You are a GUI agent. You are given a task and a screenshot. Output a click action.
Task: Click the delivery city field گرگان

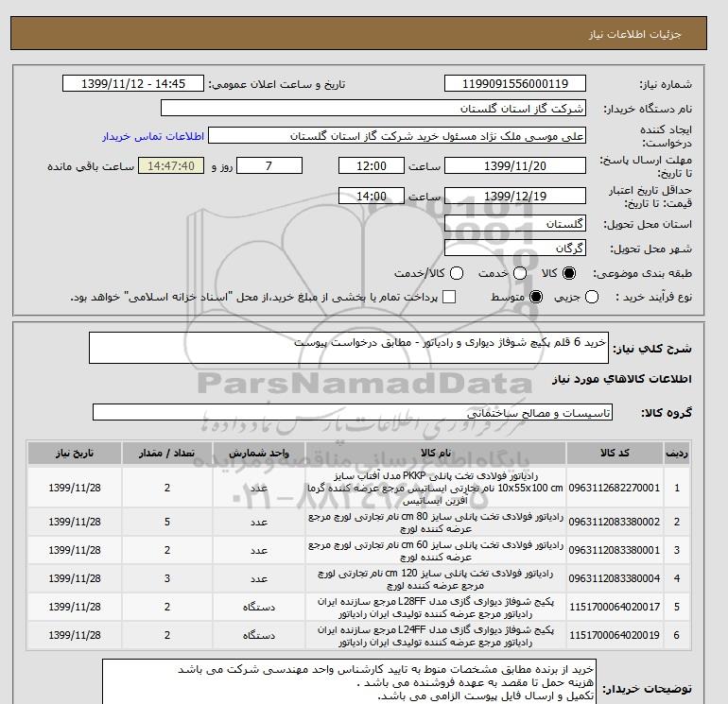pos(515,248)
